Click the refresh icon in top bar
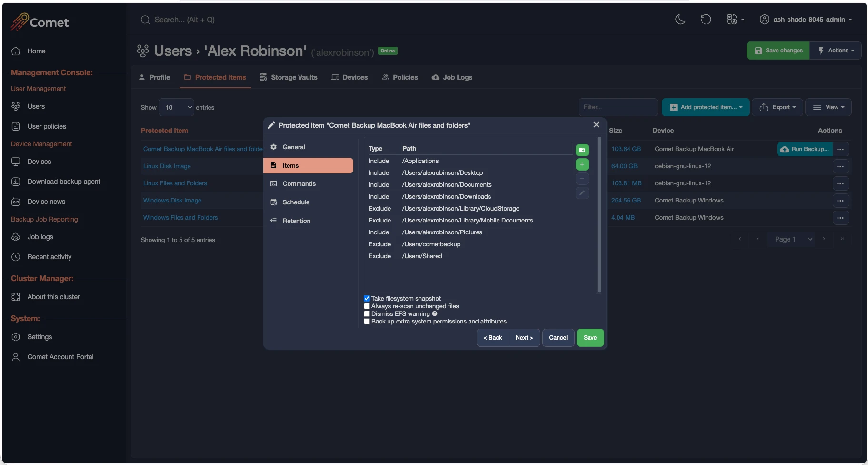Viewport: 868px width, 465px height. pyautogui.click(x=706, y=20)
